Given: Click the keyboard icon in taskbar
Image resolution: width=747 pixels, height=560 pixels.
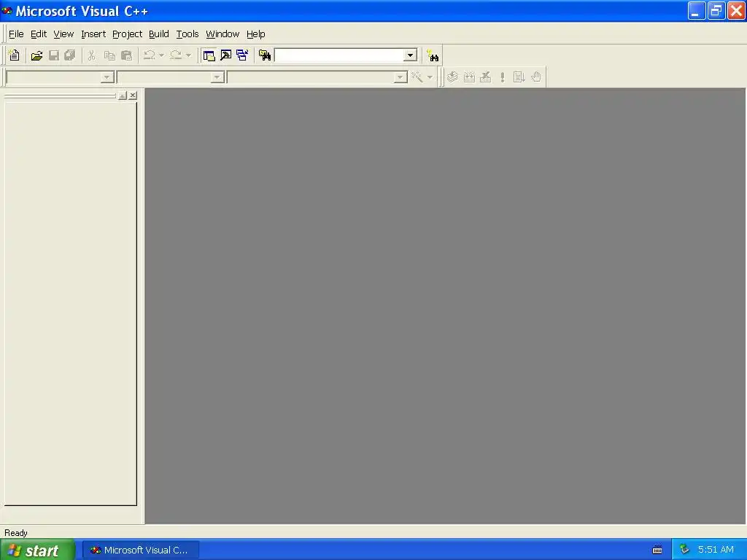Looking at the screenshot, I should pos(657,550).
